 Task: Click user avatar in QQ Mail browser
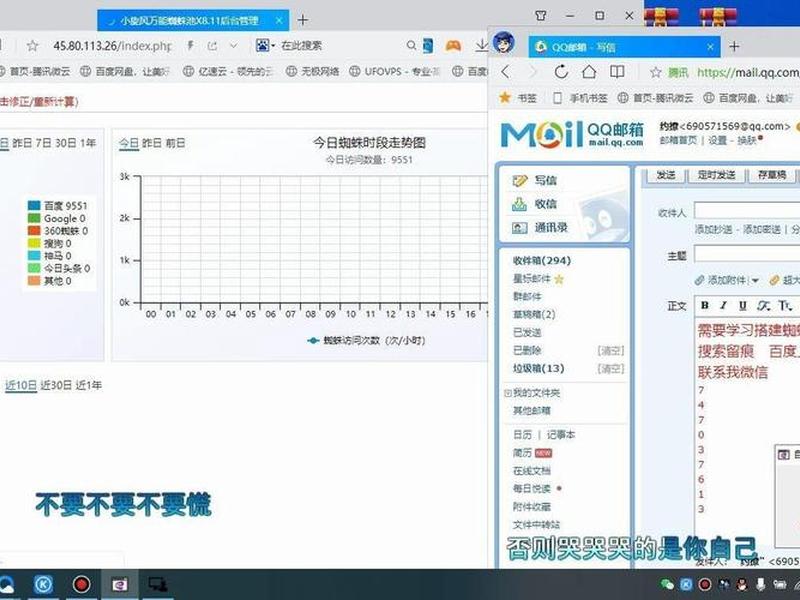click(x=504, y=43)
